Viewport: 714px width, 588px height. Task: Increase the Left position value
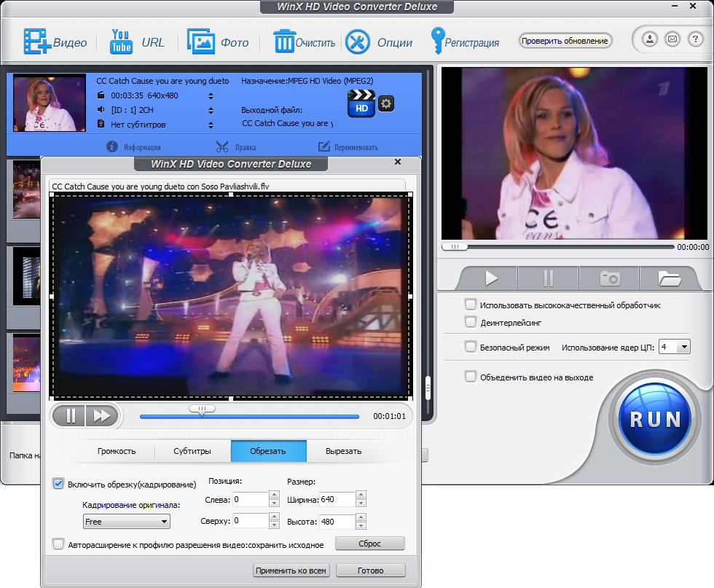(x=274, y=495)
